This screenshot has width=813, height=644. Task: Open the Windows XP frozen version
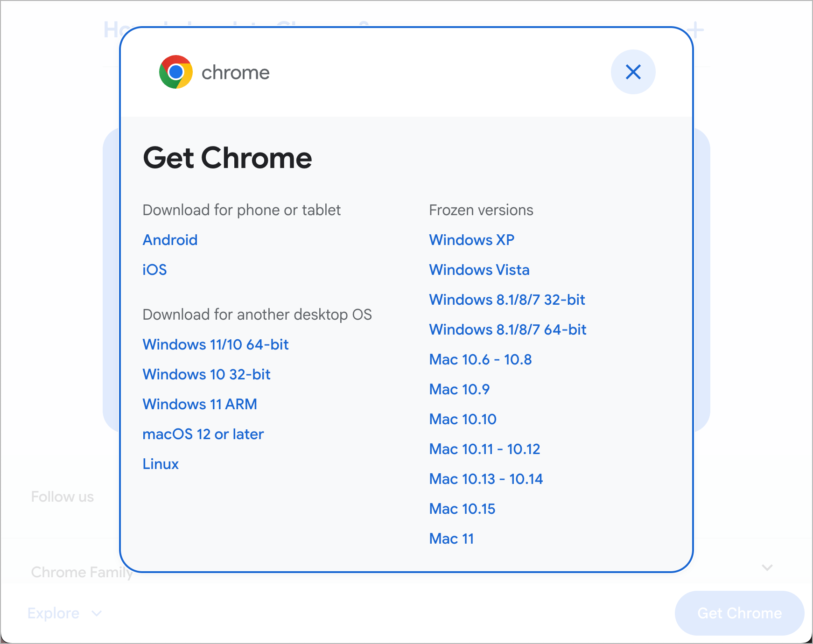(472, 239)
